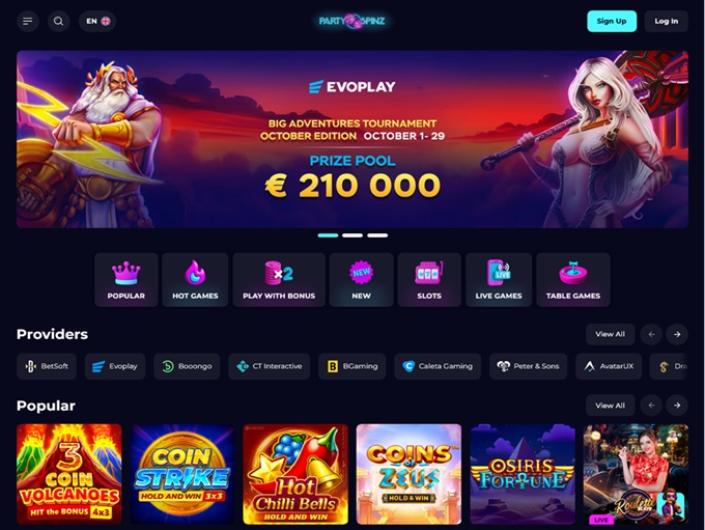The width and height of the screenshot is (705, 530).
Task: Click the Sign Up button
Action: (611, 21)
